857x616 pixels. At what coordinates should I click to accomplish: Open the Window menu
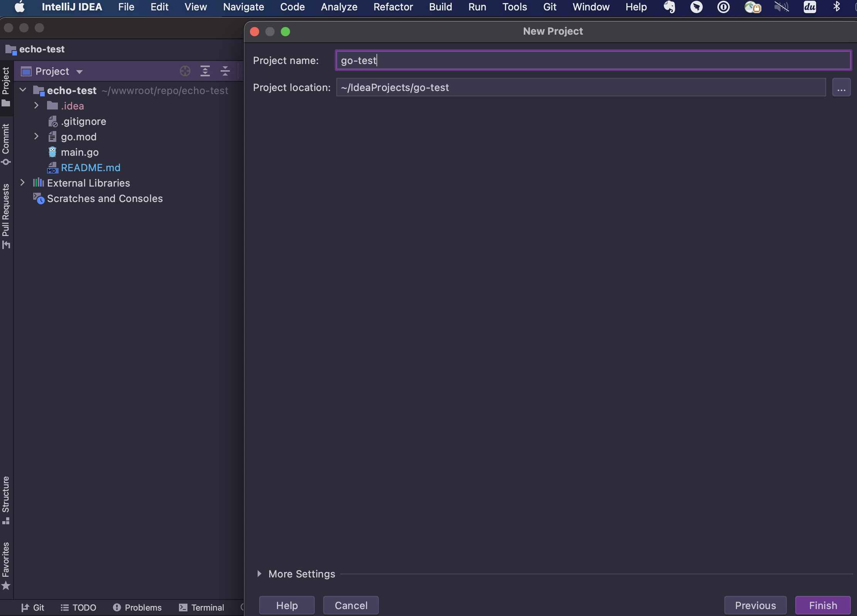coord(591,7)
